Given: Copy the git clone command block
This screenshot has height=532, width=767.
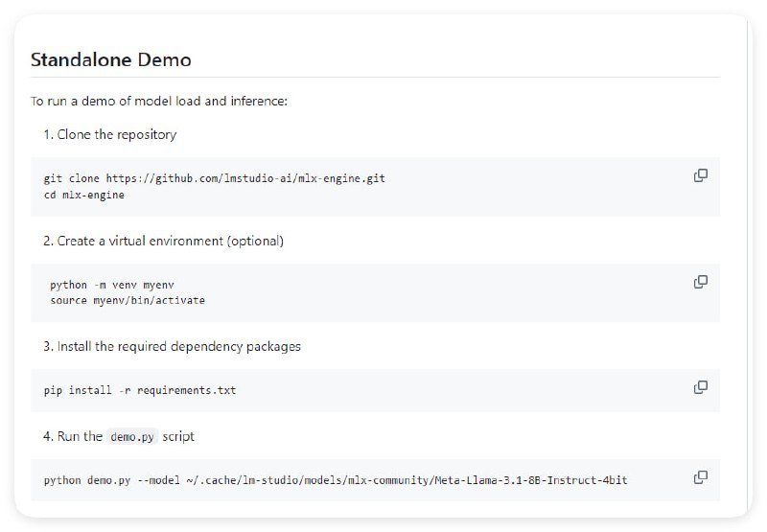Looking at the screenshot, I should tap(701, 175).
